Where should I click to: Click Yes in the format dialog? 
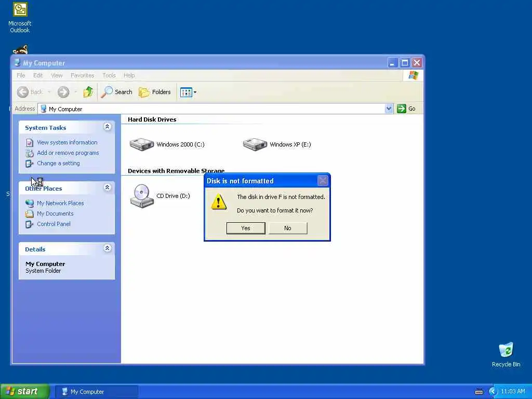coord(246,228)
